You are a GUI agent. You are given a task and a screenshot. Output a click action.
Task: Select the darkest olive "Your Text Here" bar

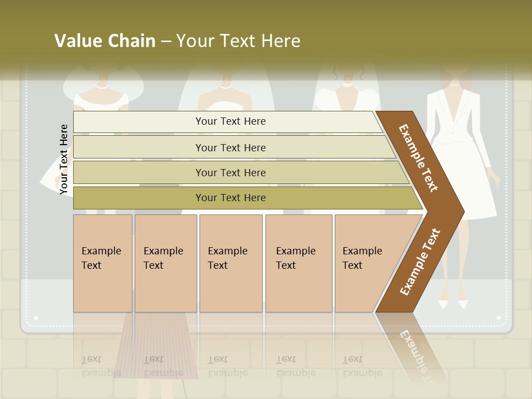(x=230, y=198)
